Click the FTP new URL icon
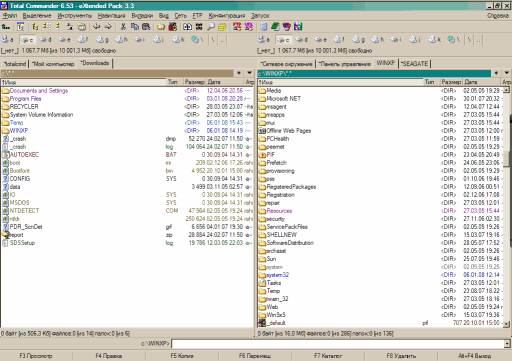Viewport: 512px width, 361px height. coord(249,27)
